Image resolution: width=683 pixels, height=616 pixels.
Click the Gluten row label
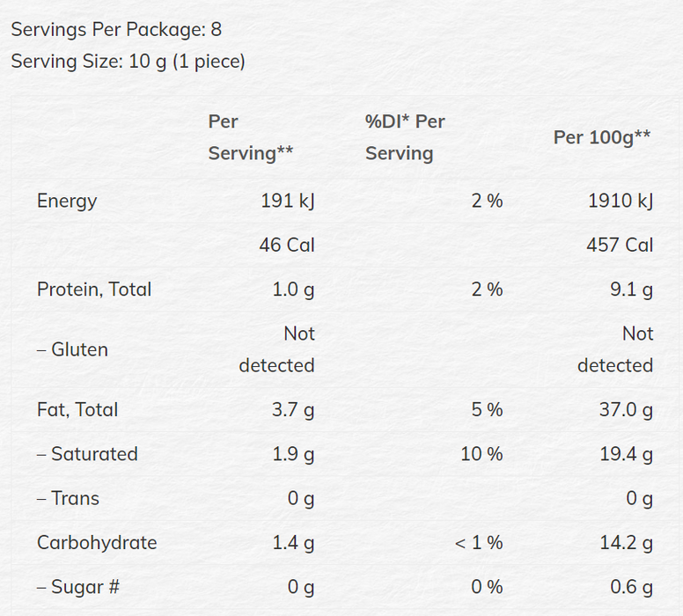(72, 349)
